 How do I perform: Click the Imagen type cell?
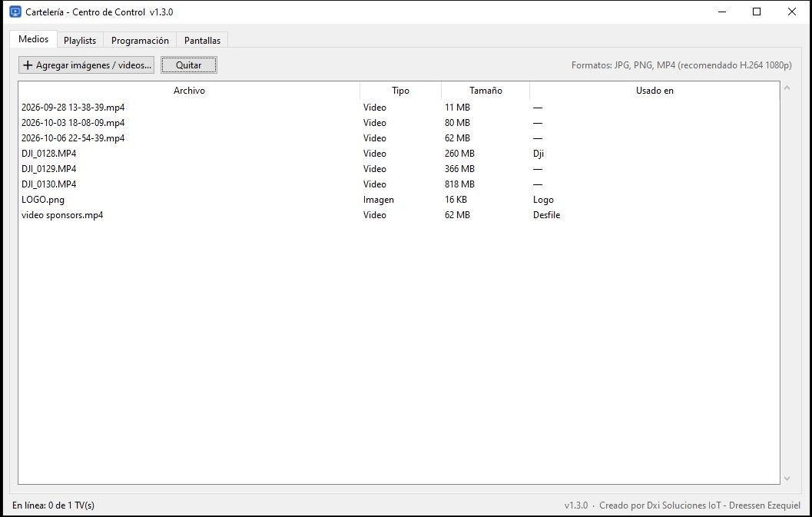(379, 200)
